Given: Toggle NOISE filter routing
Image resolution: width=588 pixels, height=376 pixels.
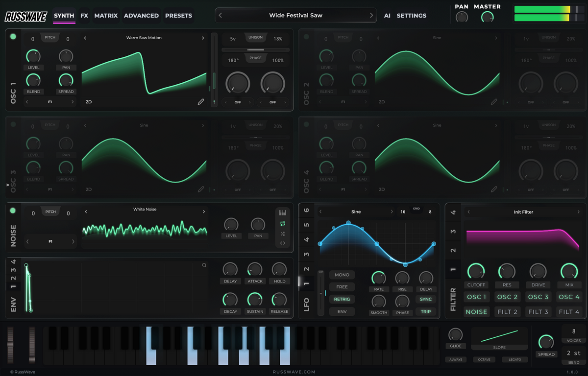Looking at the screenshot, I should (477, 311).
